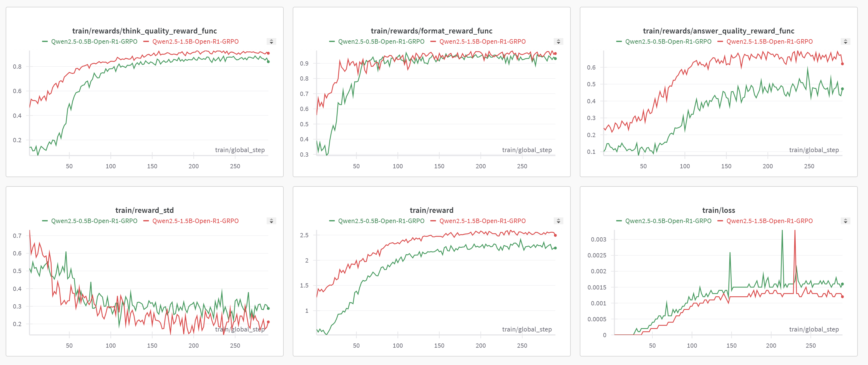
Task: Select Qwen2.5-1.5B legend in think_quality_reward_func chart
Action: click(191, 41)
